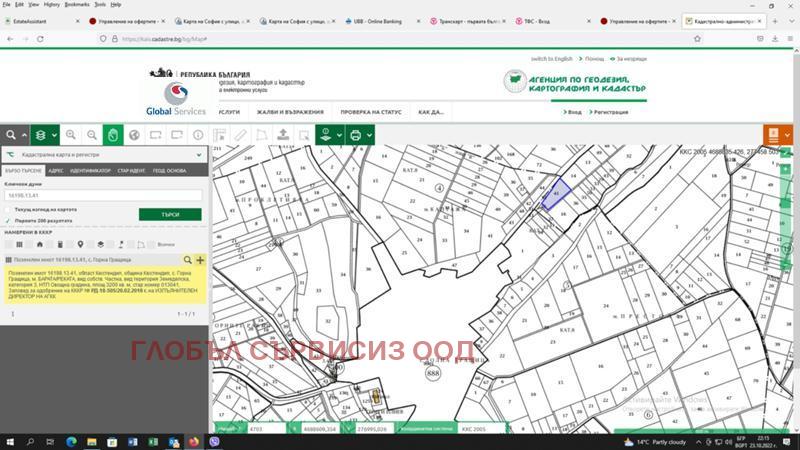The image size is (800, 450).
Task: Click the upload file icon in toolbar
Action: click(283, 135)
